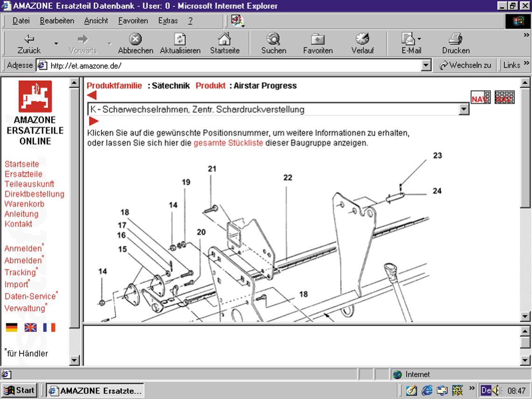Open the Daten-Service sidebar link

30,296
